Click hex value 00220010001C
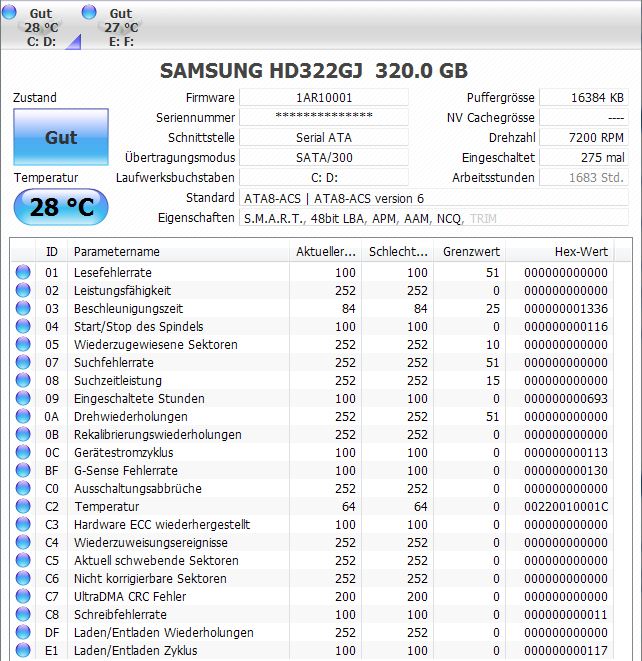 point(566,507)
